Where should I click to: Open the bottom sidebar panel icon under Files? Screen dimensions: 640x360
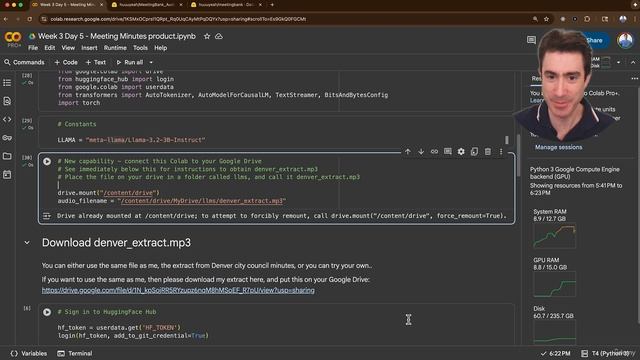point(7,175)
